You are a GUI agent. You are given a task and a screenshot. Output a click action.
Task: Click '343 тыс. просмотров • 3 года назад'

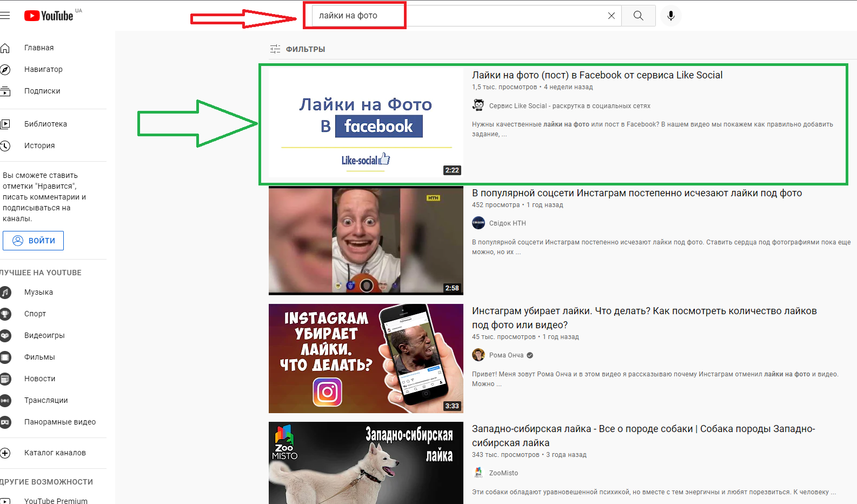click(529, 455)
